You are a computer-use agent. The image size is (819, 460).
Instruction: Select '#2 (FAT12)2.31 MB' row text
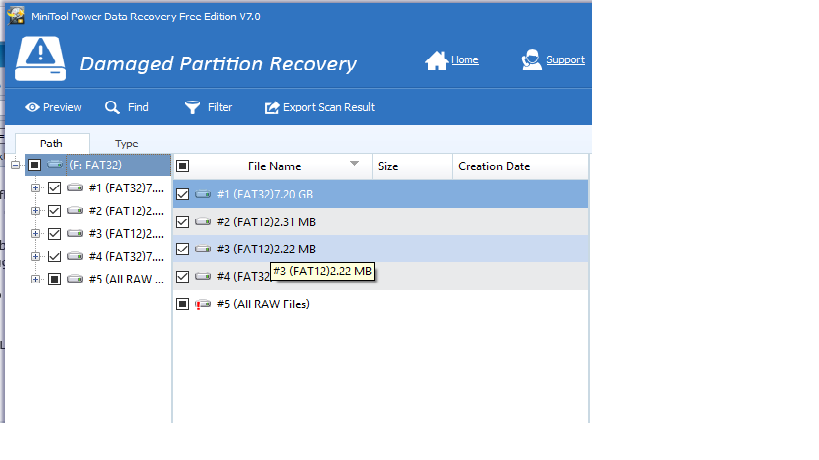[266, 222]
